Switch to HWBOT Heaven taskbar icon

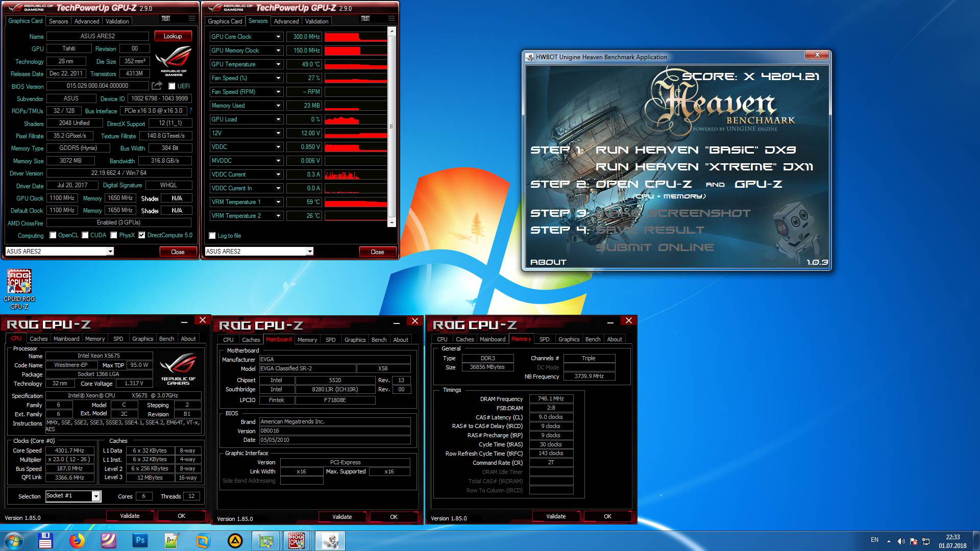(330, 541)
